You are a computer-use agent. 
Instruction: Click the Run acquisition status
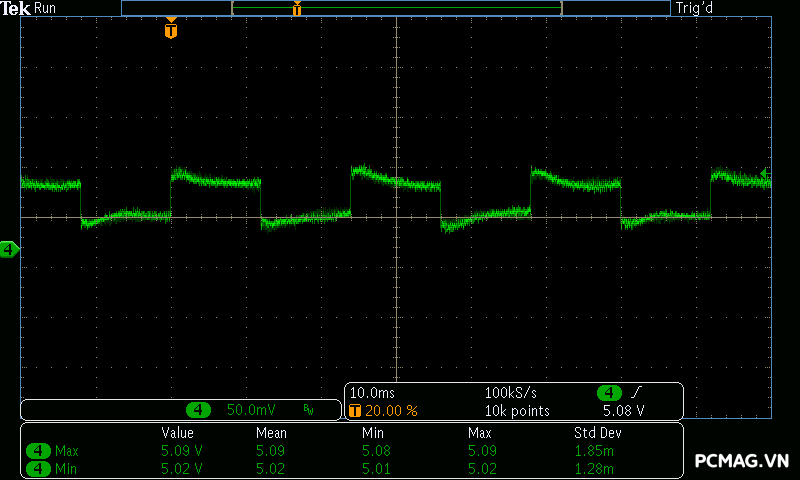(x=46, y=8)
